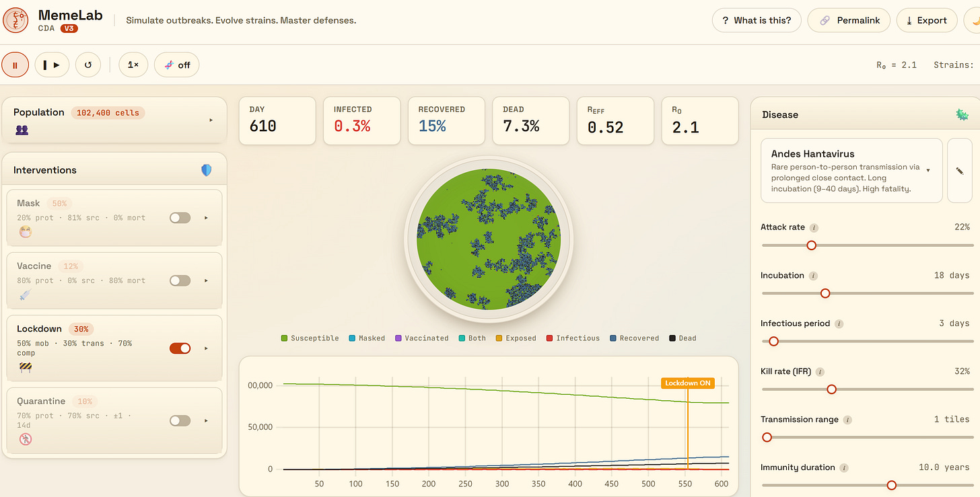Pause the simulation
This screenshot has width=980, height=497.
[15, 65]
